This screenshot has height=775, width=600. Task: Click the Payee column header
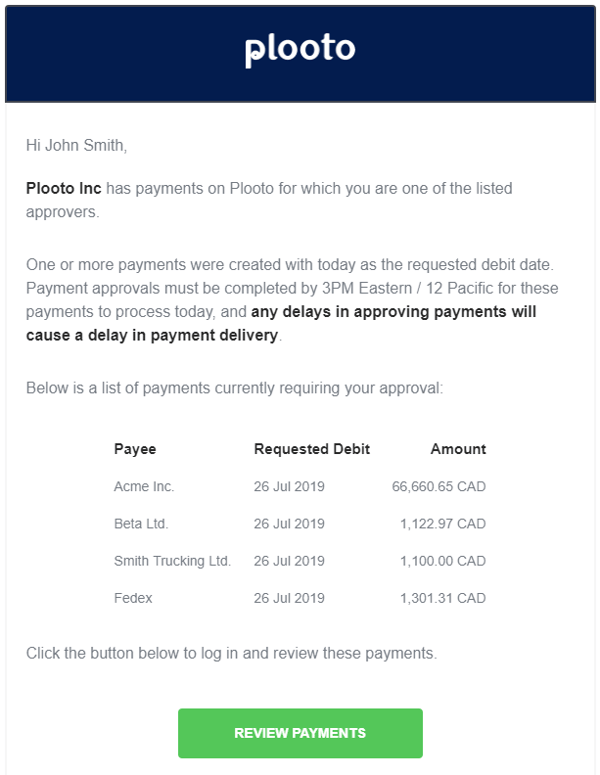pyautogui.click(x=135, y=449)
